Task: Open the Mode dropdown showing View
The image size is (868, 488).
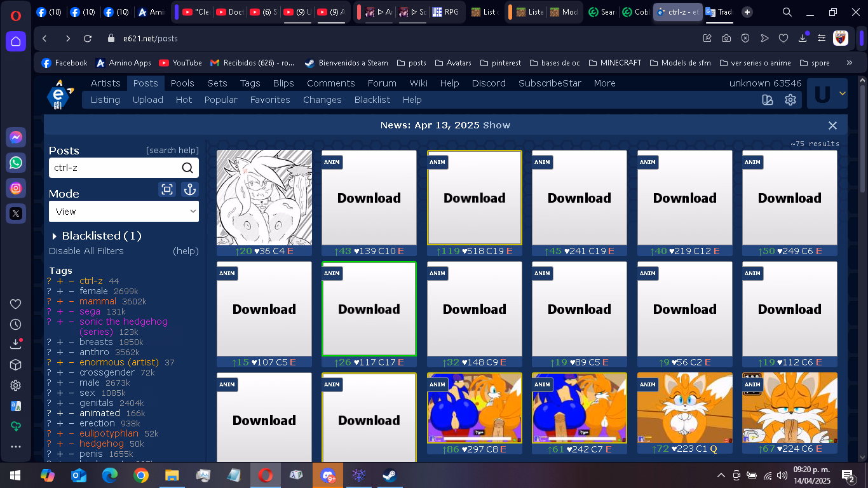Action: point(124,212)
